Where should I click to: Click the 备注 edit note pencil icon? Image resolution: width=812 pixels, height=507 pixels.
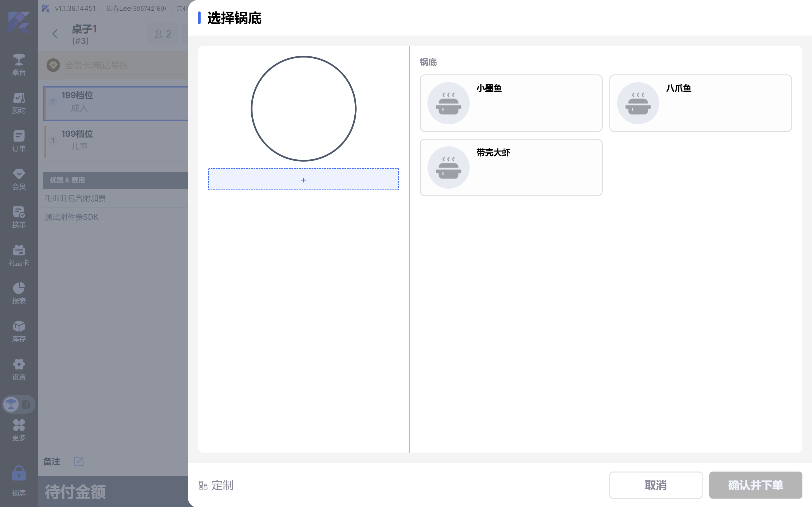pos(79,461)
